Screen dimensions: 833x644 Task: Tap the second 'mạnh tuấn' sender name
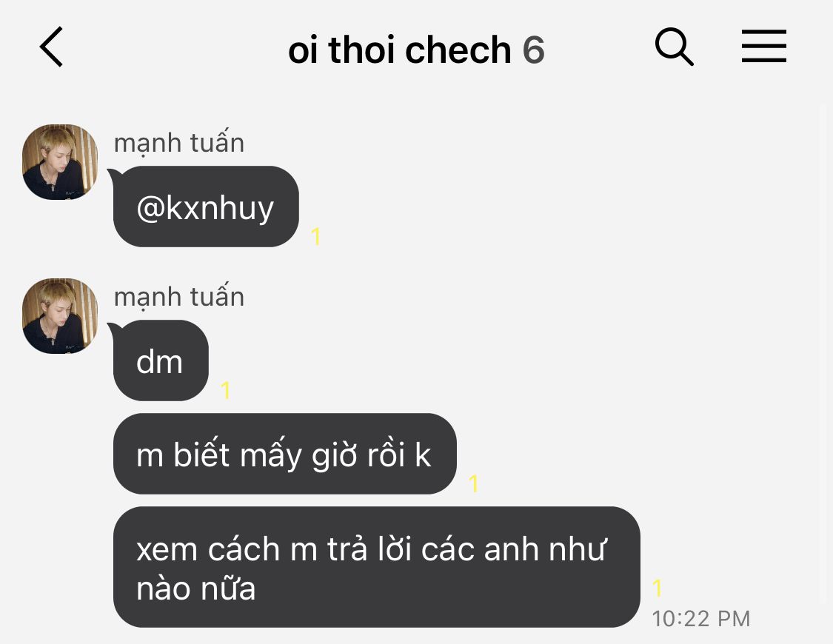(179, 296)
